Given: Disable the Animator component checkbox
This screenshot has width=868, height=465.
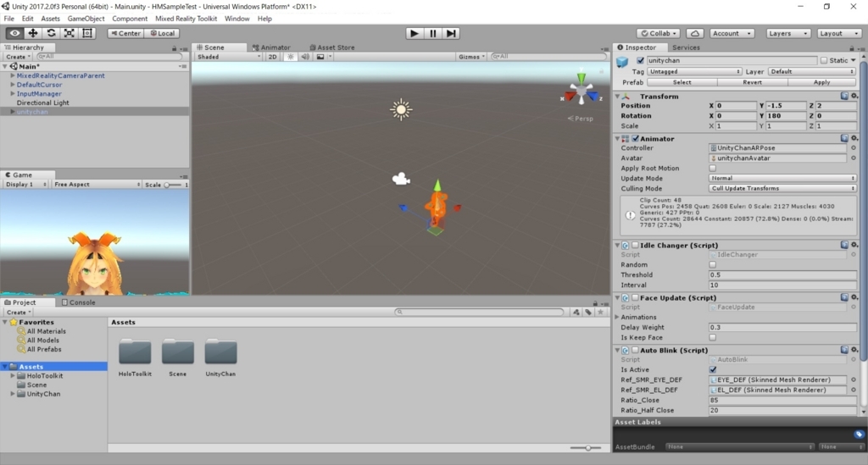Looking at the screenshot, I should (x=636, y=139).
